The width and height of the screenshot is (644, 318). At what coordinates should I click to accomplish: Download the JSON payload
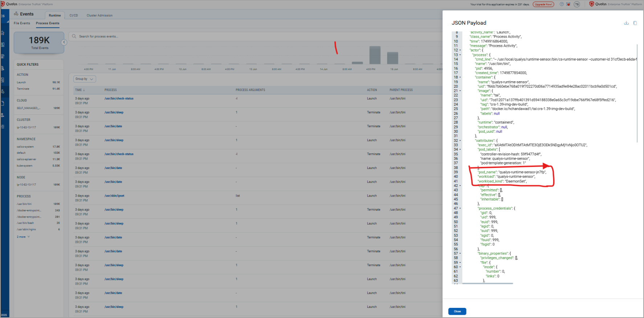tap(626, 23)
